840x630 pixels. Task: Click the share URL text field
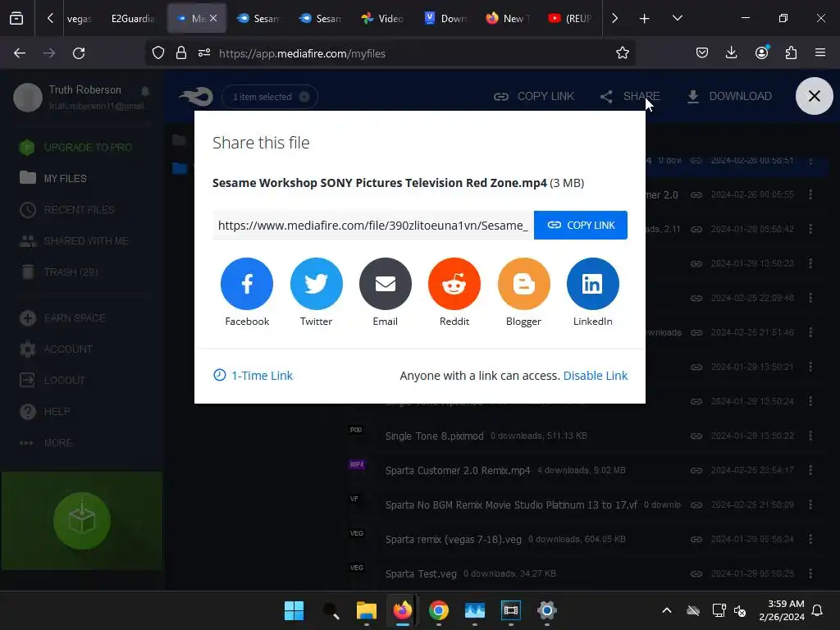point(373,225)
